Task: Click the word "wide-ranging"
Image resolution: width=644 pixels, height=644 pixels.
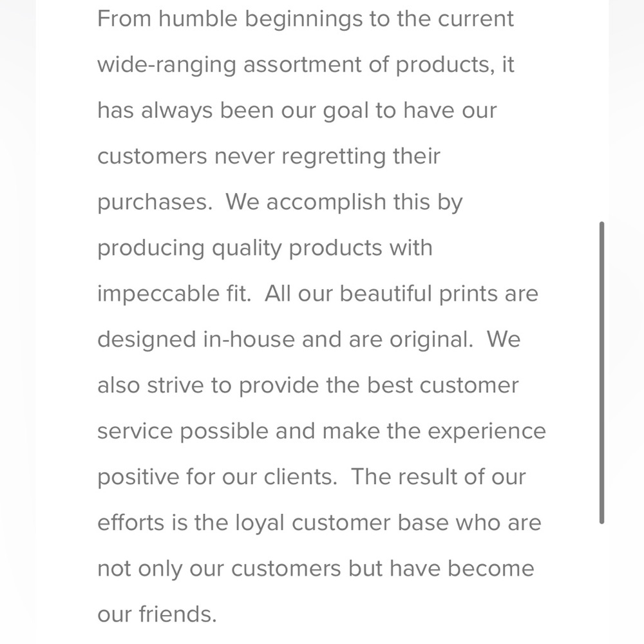Action: (x=167, y=66)
